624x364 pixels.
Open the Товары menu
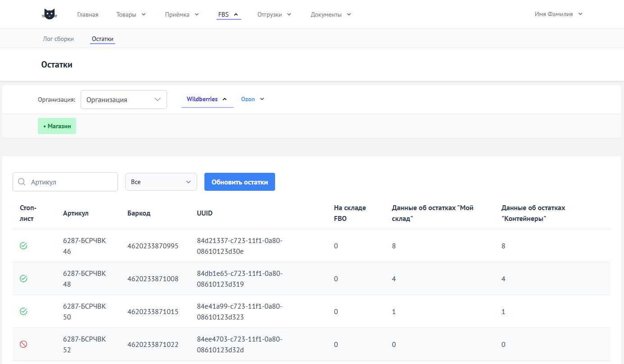pos(131,14)
